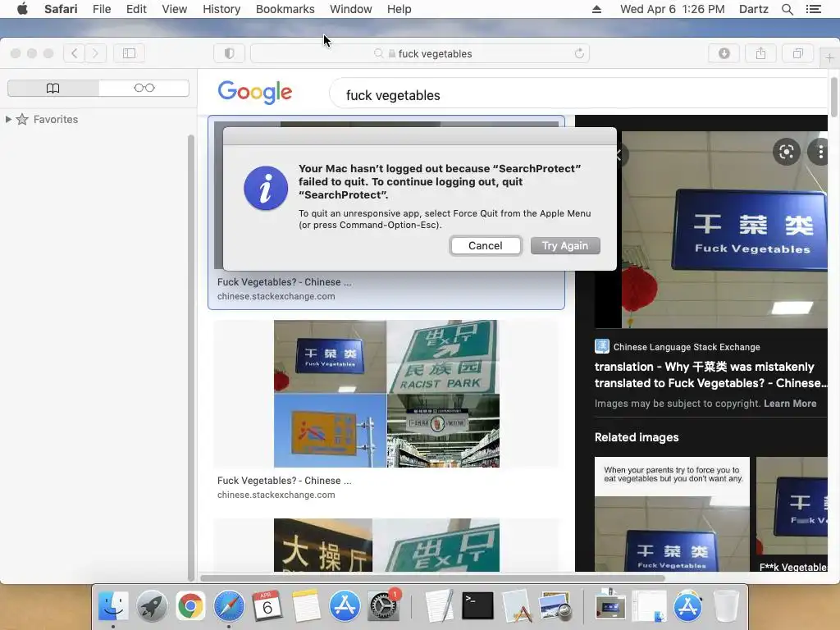Open System Preferences from the Dock
Image resolution: width=840 pixels, height=630 pixels.
[383, 606]
